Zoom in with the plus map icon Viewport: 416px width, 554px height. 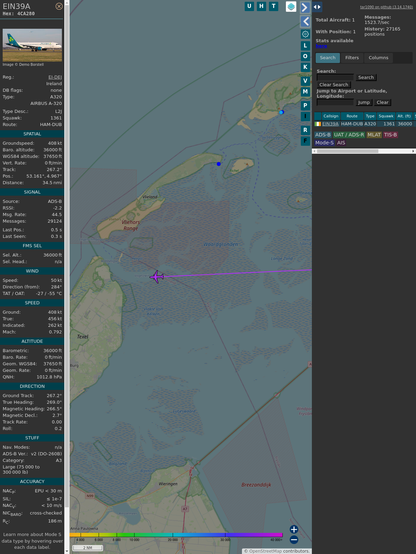[294, 529]
